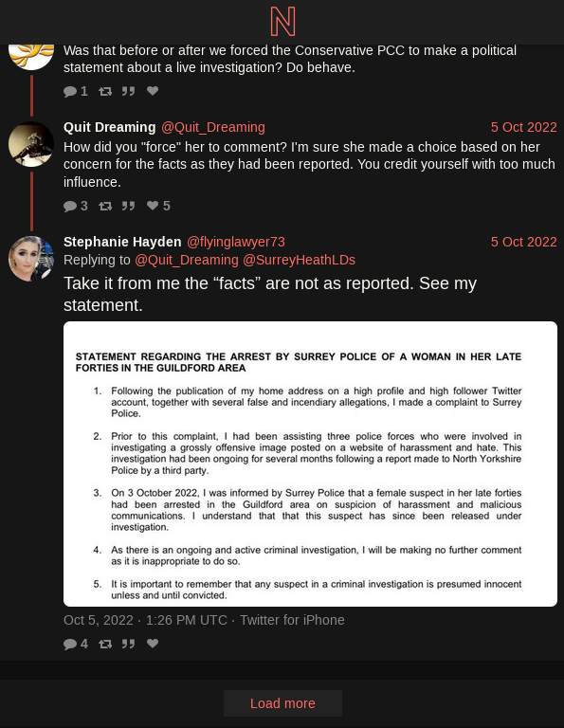Click heart icon on Conservative PCC tweet
564x728 pixels.
pos(153,91)
